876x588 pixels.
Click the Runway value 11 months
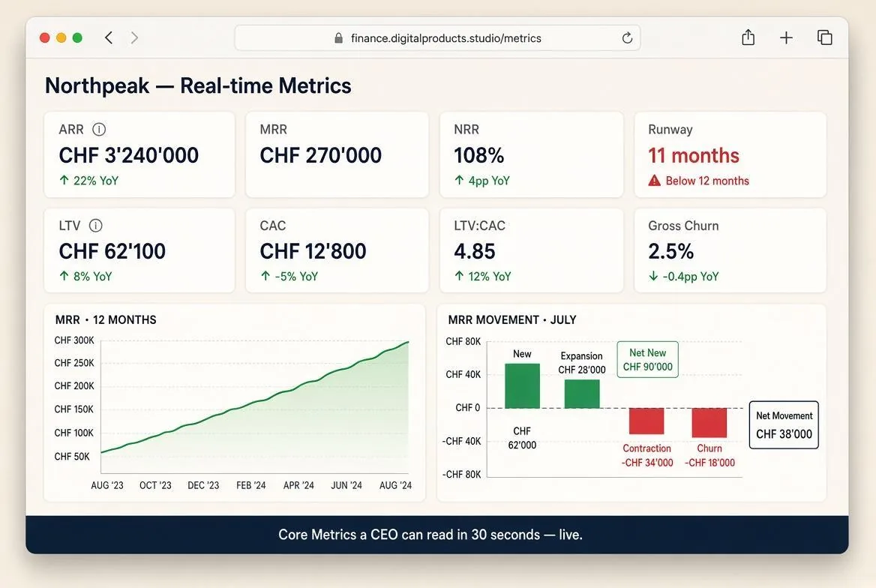point(693,155)
